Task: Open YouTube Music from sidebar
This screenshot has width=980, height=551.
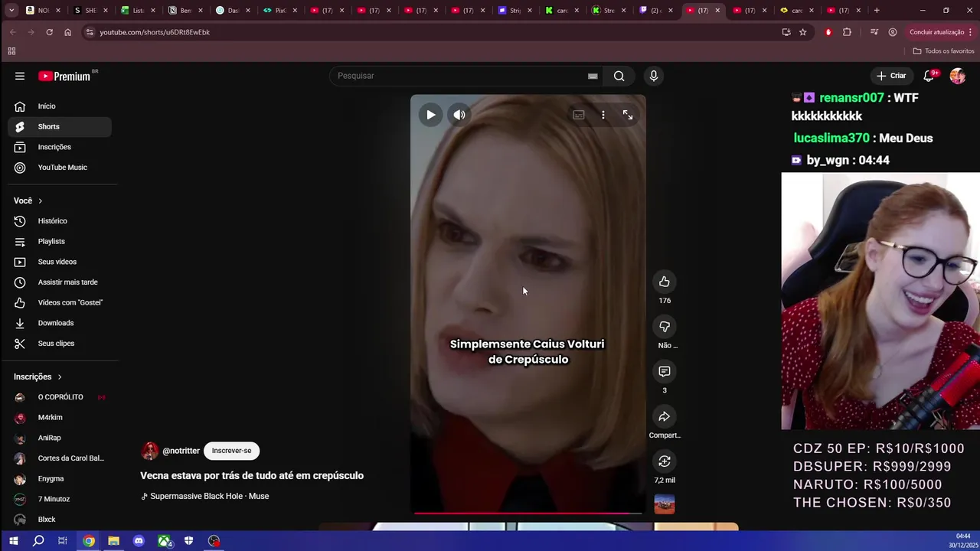Action: [60, 168]
